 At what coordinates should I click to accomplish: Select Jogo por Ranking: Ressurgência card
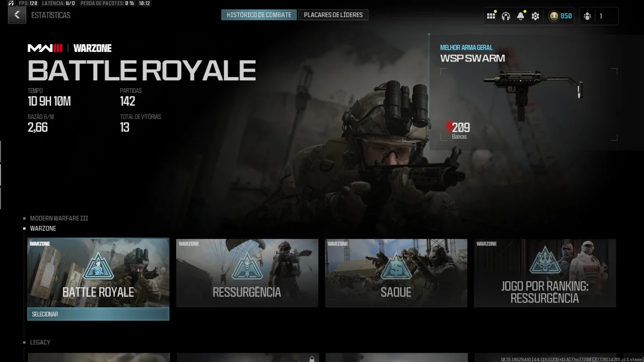(x=545, y=273)
